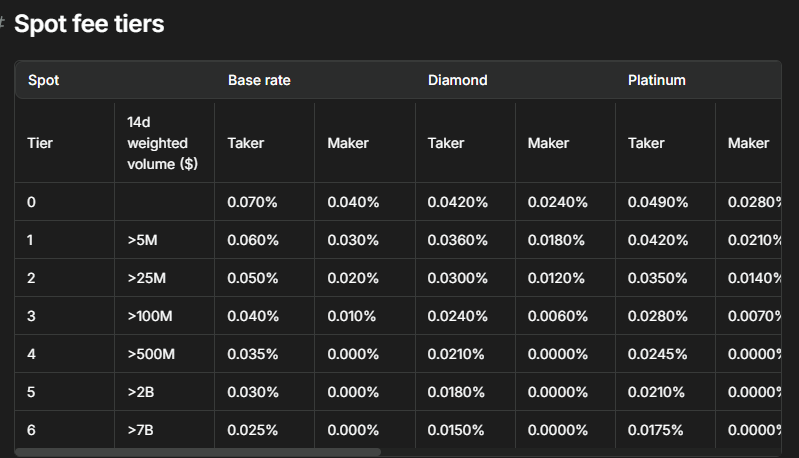
Task: Click the 'Tier' column label
Action: [40, 143]
